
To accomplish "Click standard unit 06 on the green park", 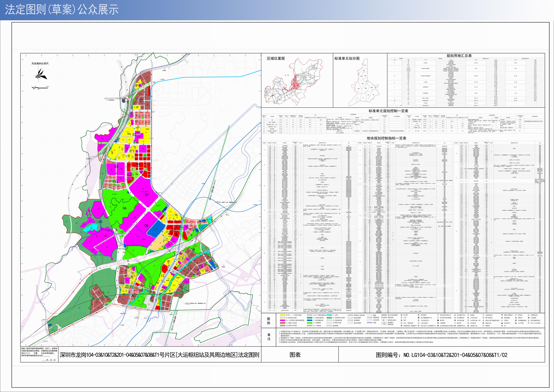I will coord(124,208).
